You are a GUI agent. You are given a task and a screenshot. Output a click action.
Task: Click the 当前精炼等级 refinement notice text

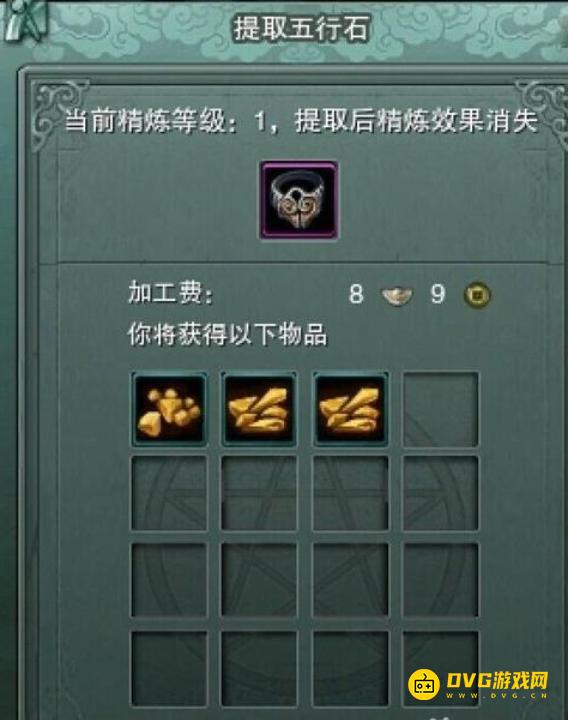pos(301,121)
